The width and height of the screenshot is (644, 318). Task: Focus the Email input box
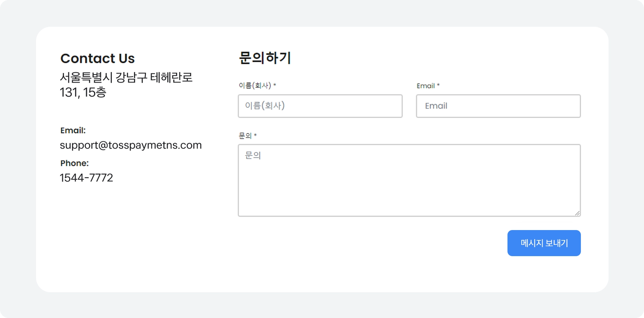pyautogui.click(x=498, y=106)
